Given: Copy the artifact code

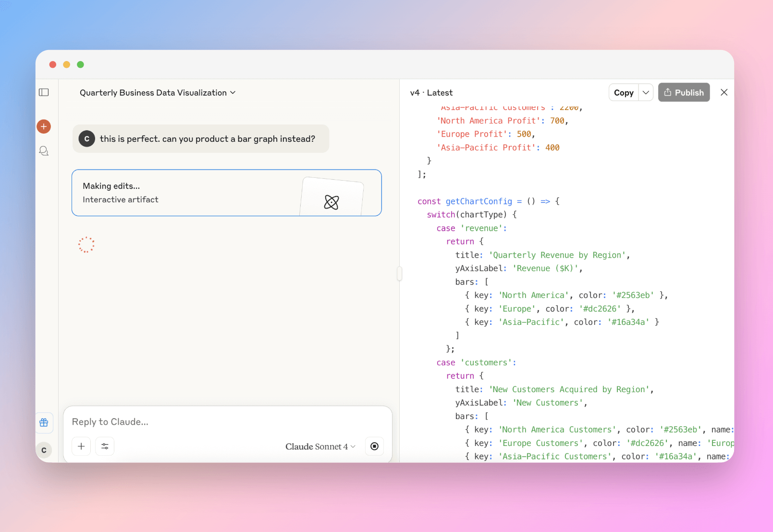Looking at the screenshot, I should click(x=623, y=92).
